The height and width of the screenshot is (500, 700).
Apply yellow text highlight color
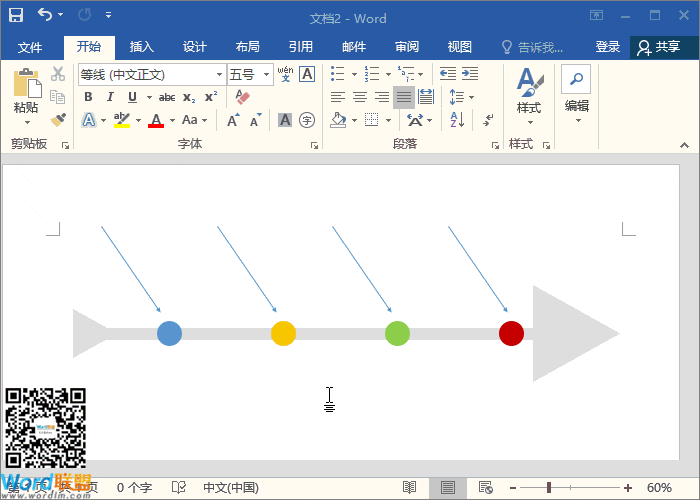click(x=122, y=120)
